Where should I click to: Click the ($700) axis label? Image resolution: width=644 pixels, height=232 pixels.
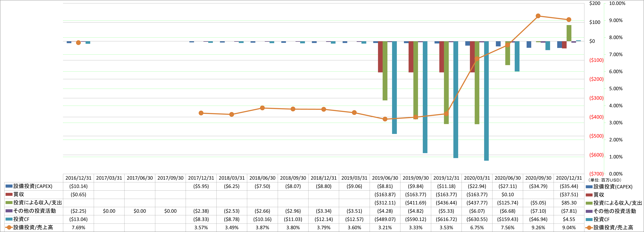596,174
